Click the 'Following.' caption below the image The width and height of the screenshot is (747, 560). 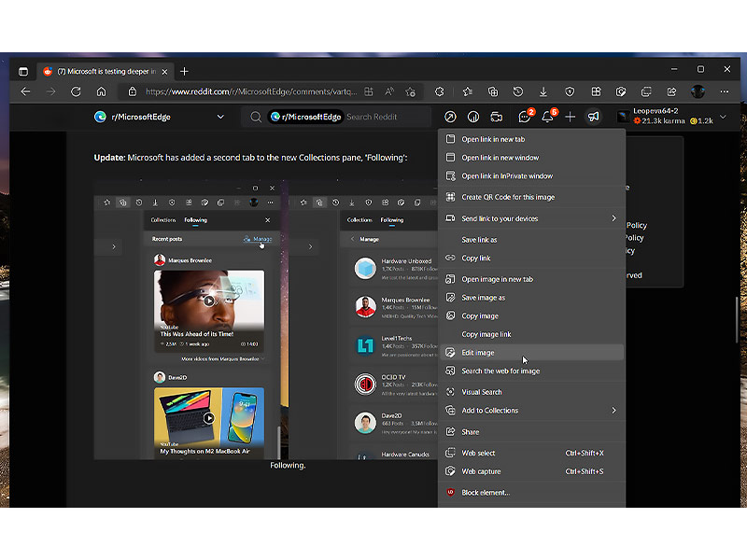[x=288, y=465]
